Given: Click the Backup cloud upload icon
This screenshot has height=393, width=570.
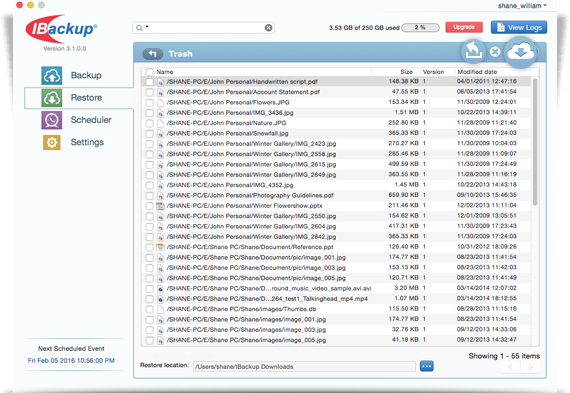Looking at the screenshot, I should point(52,76).
